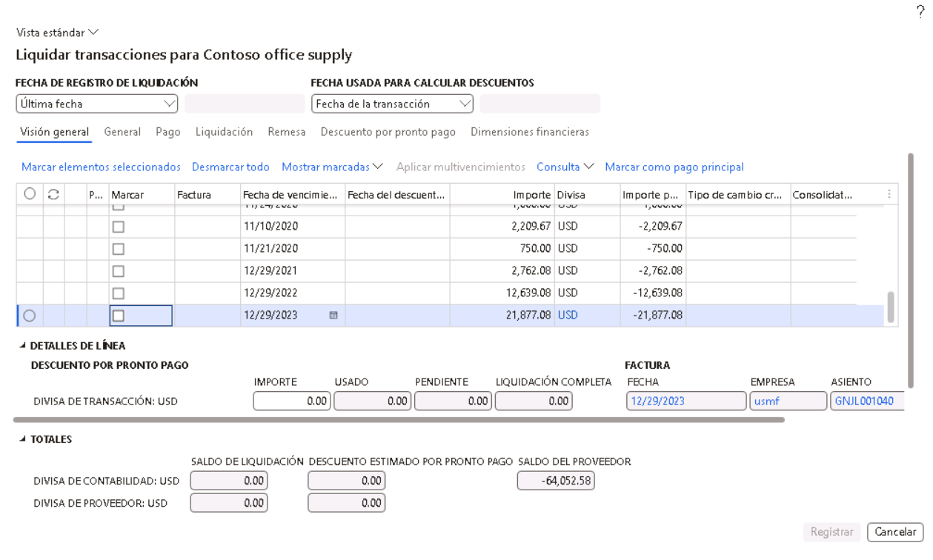Switch to Visión general tab

(x=55, y=132)
